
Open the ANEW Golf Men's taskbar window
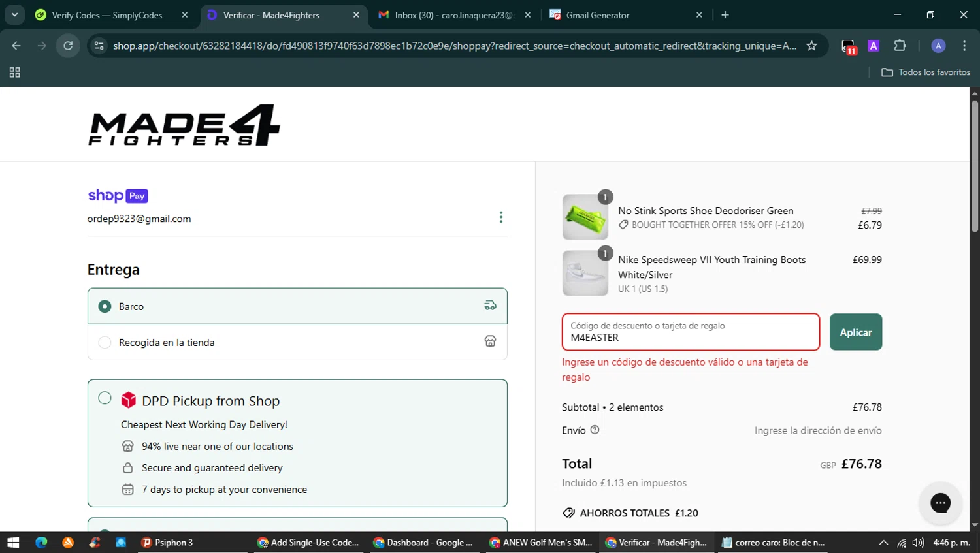[541, 543]
